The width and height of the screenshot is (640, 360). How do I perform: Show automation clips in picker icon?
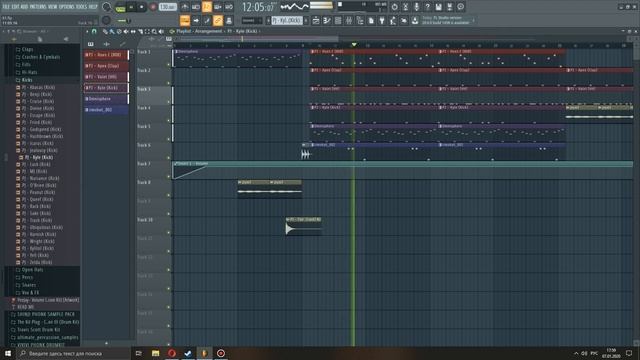pyautogui.click(x=122, y=44)
